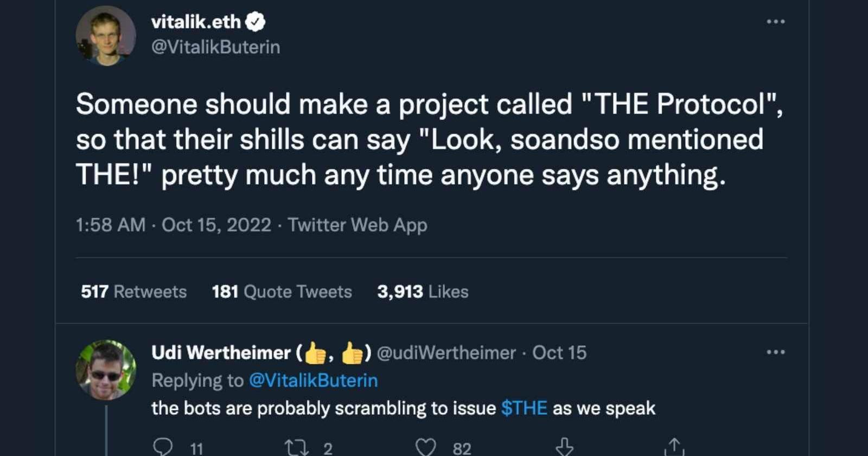Viewport: 868px width, 456px height.
Task: Retweet Udi Wertheimer's reply
Action: tap(296, 447)
